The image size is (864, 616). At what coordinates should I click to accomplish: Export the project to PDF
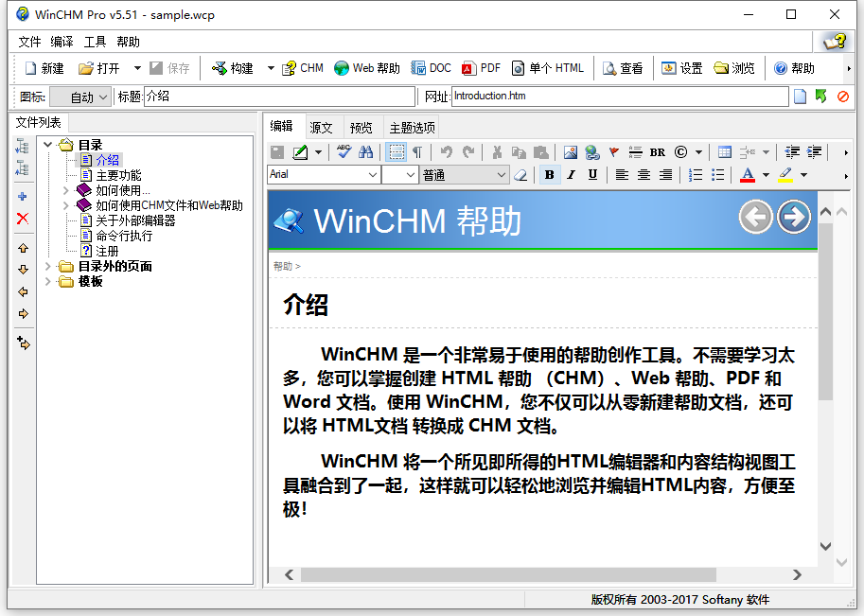481,67
